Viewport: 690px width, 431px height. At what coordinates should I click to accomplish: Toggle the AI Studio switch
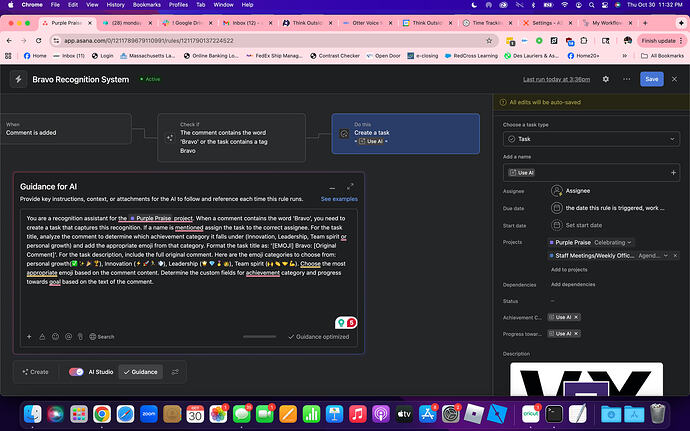tap(76, 372)
